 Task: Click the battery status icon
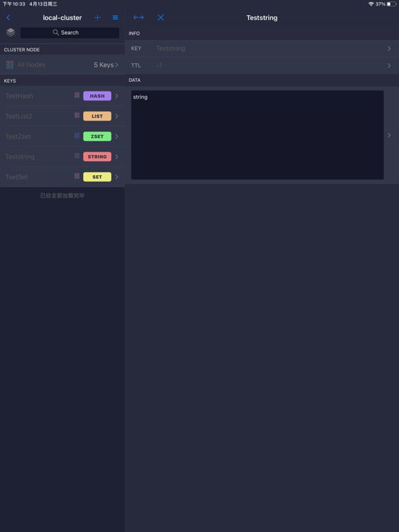coord(391,4)
